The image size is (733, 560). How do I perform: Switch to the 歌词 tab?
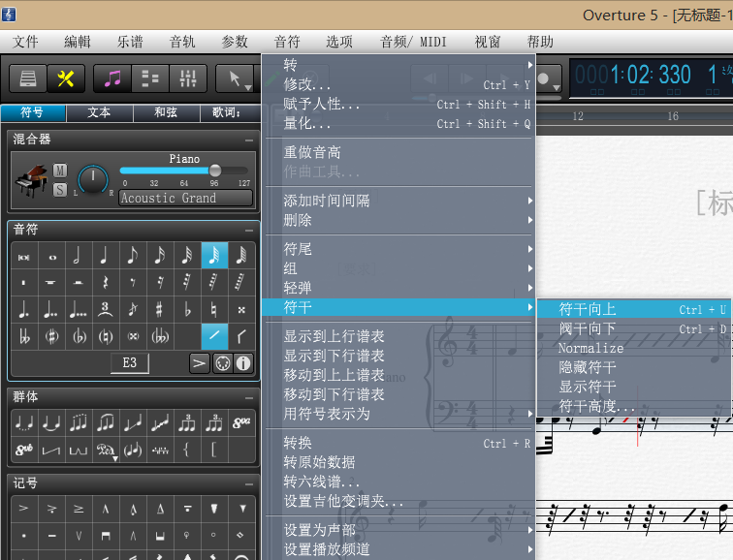[x=227, y=112]
